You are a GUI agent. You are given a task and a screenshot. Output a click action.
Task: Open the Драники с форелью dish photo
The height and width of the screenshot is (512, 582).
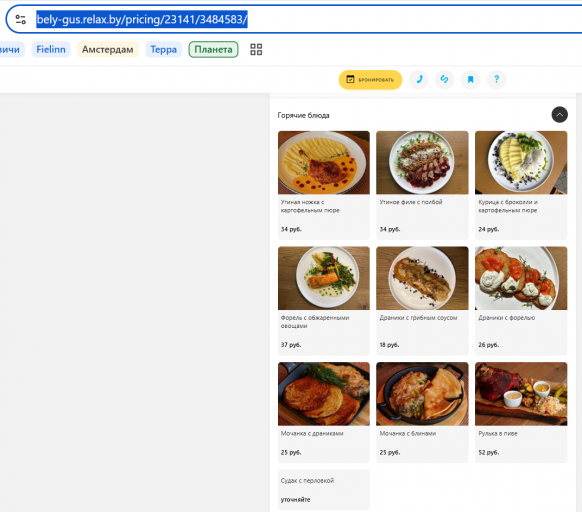(521, 278)
